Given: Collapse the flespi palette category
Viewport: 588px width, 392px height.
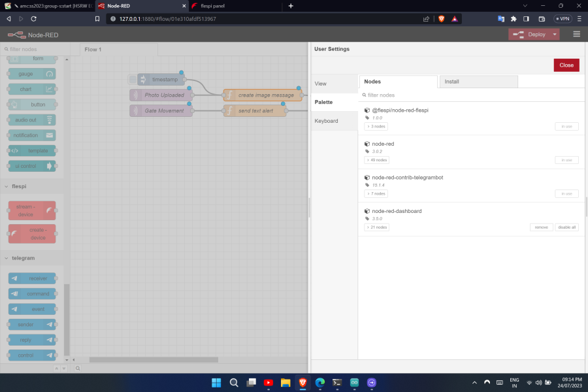Looking at the screenshot, I should click(7, 186).
